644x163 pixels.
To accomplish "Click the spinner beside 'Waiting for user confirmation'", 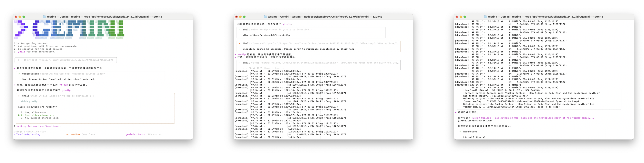I will (15, 126).
